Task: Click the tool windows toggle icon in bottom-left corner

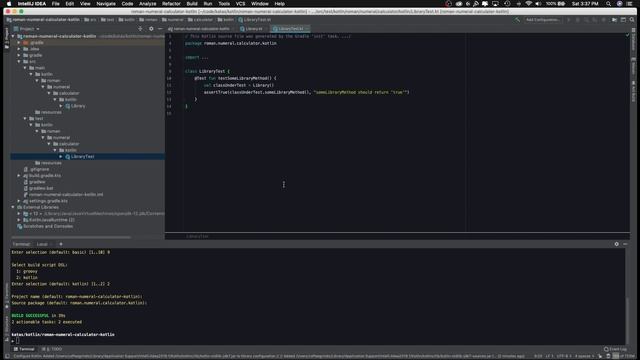Action: pos(7,356)
